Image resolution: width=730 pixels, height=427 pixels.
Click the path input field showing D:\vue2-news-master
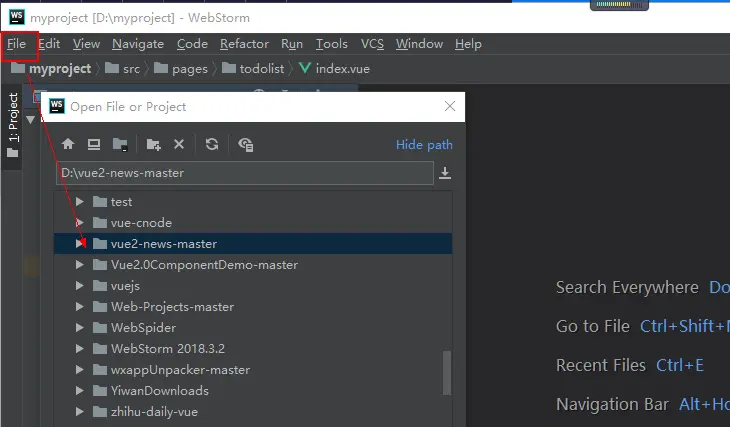pyautogui.click(x=245, y=173)
